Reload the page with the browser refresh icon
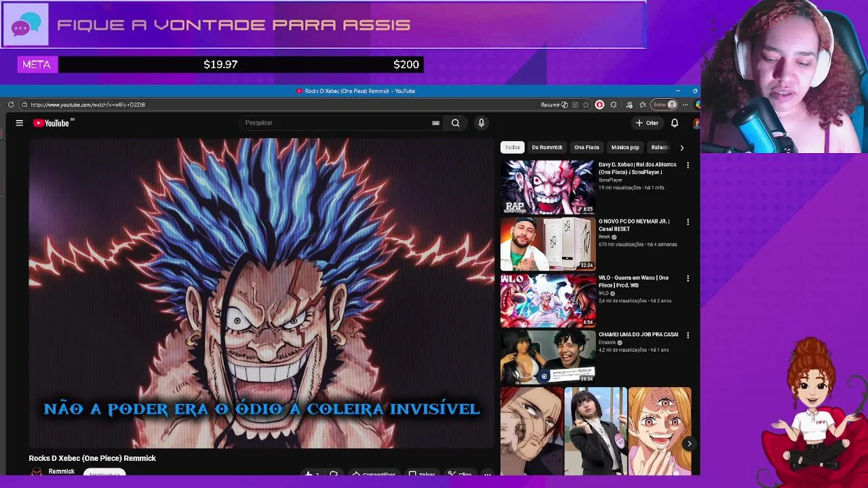868x488 pixels. (11, 104)
